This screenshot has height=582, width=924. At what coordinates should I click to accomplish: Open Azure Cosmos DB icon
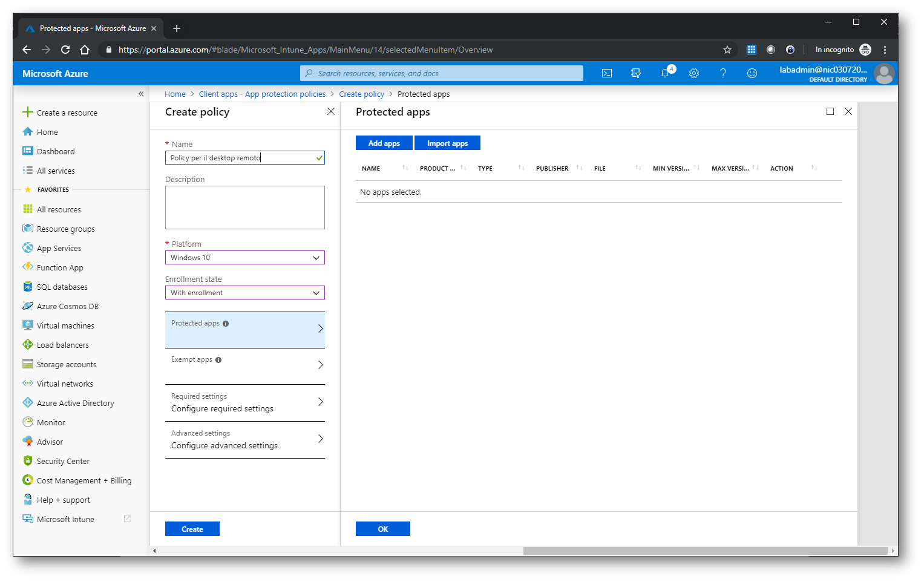click(27, 306)
